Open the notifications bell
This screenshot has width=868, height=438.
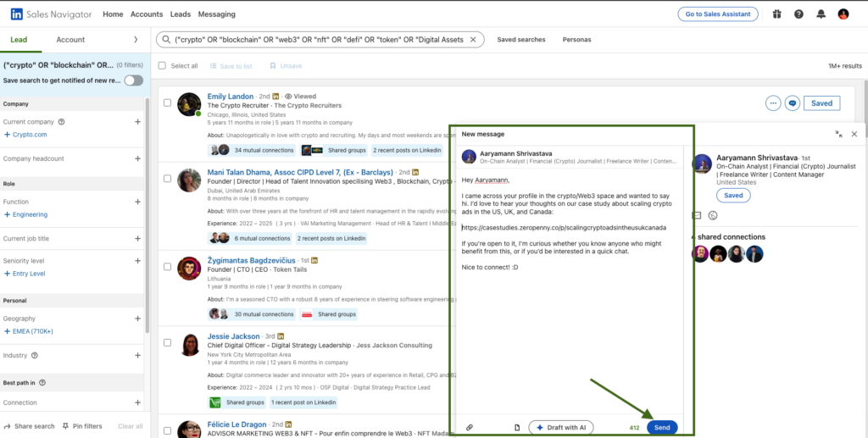[x=821, y=14]
